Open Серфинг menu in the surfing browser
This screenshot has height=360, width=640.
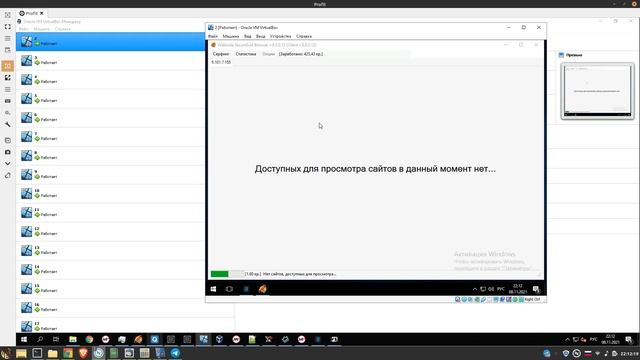coord(221,54)
